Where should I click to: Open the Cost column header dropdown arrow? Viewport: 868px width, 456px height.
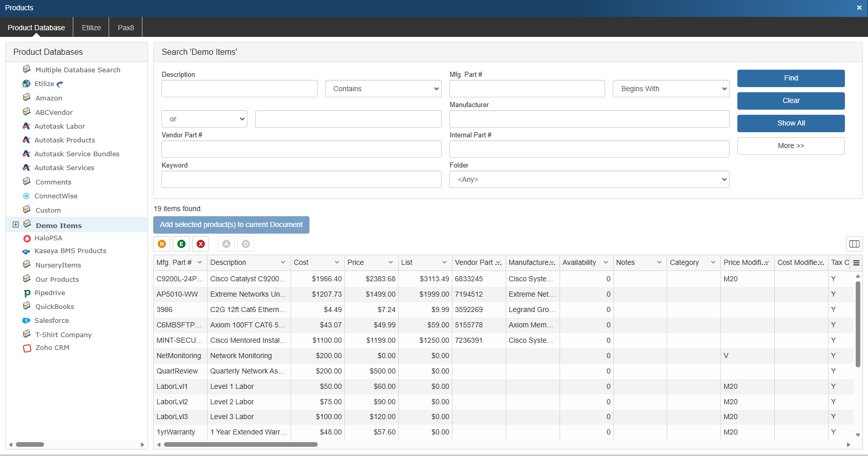(337, 263)
